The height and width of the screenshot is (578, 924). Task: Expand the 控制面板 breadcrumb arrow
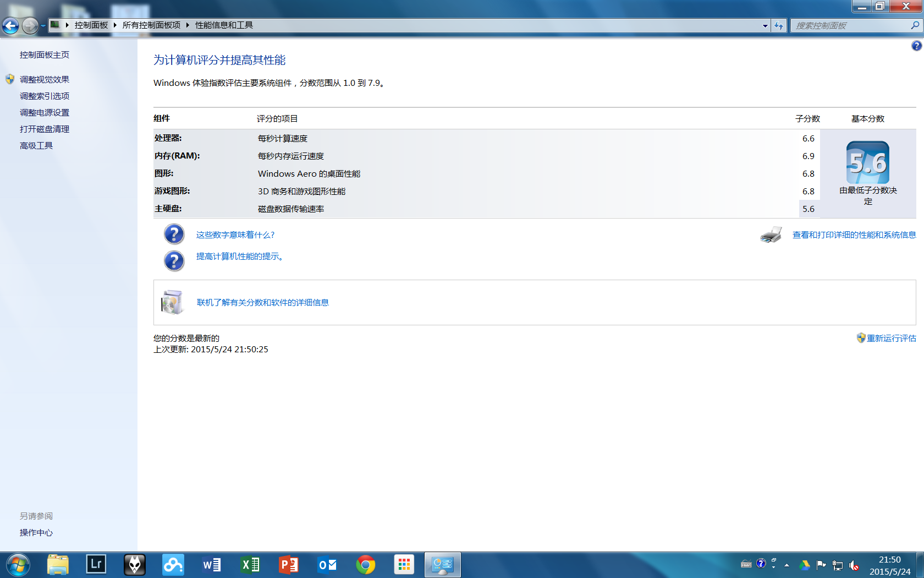[115, 25]
